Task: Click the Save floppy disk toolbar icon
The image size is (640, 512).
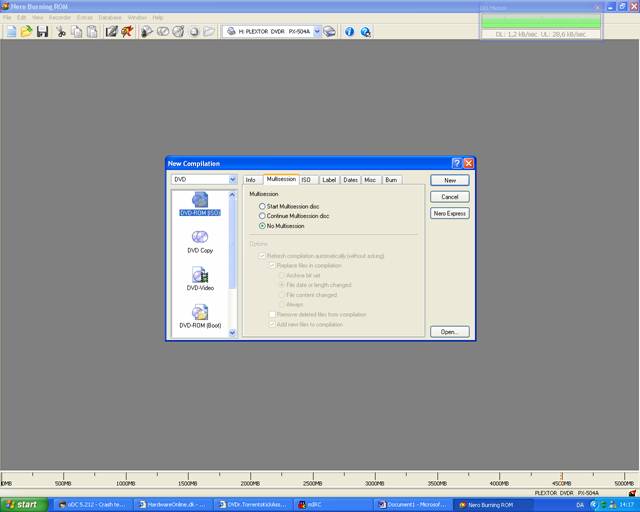Action: (42, 32)
